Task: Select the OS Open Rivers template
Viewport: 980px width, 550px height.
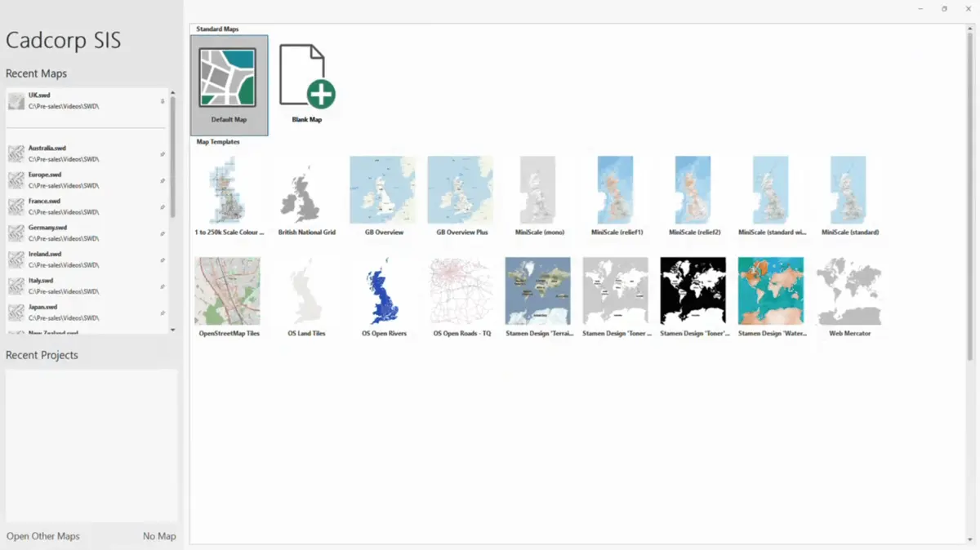Action: [384, 297]
